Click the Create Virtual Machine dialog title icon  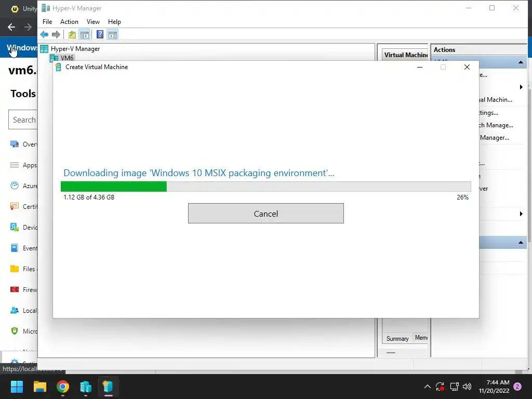coord(58,67)
